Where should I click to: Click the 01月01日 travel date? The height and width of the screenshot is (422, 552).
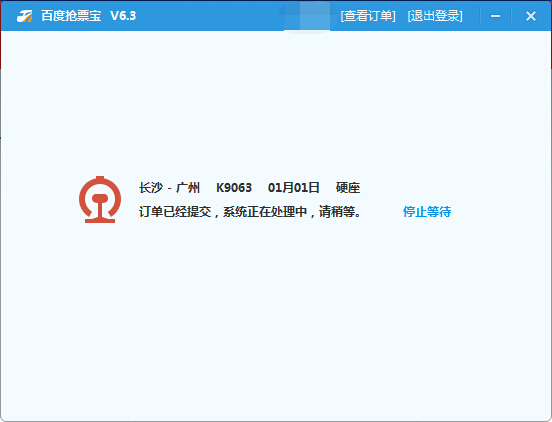click(294, 188)
